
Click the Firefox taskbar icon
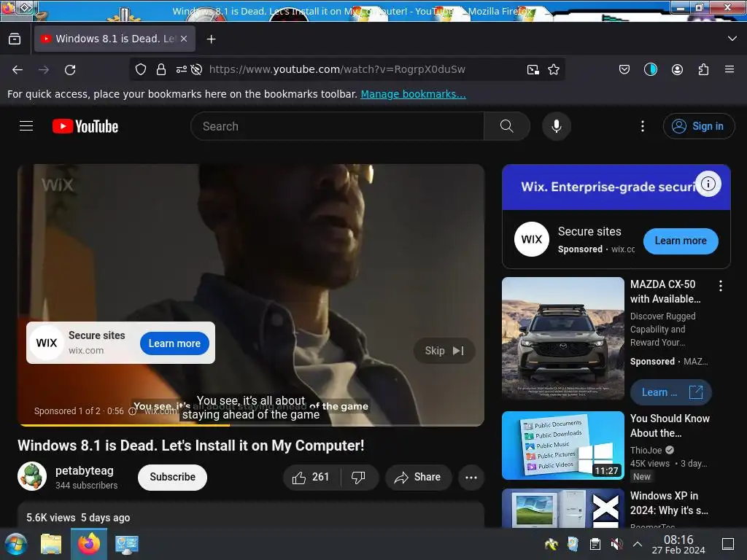pos(88,544)
